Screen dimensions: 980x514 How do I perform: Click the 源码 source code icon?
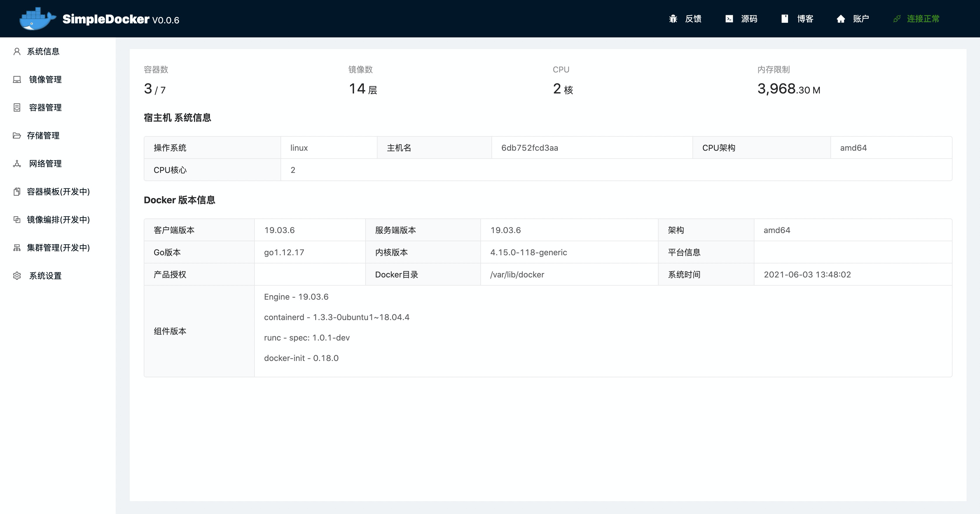tap(729, 19)
